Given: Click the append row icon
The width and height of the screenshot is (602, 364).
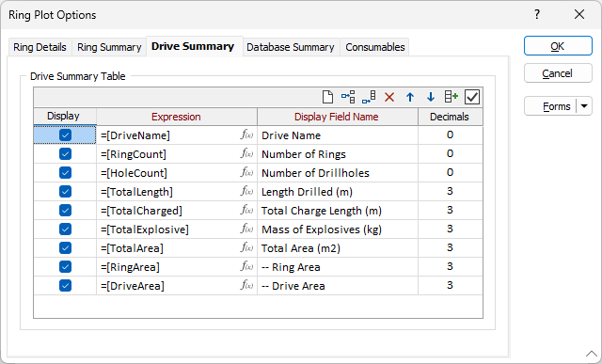Looking at the screenshot, I should click(x=369, y=97).
